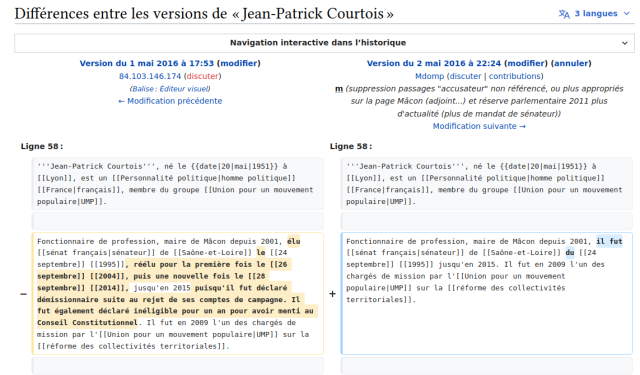Click modifier for the 2 mai version
This screenshot has height=375, width=640.
[526, 63]
